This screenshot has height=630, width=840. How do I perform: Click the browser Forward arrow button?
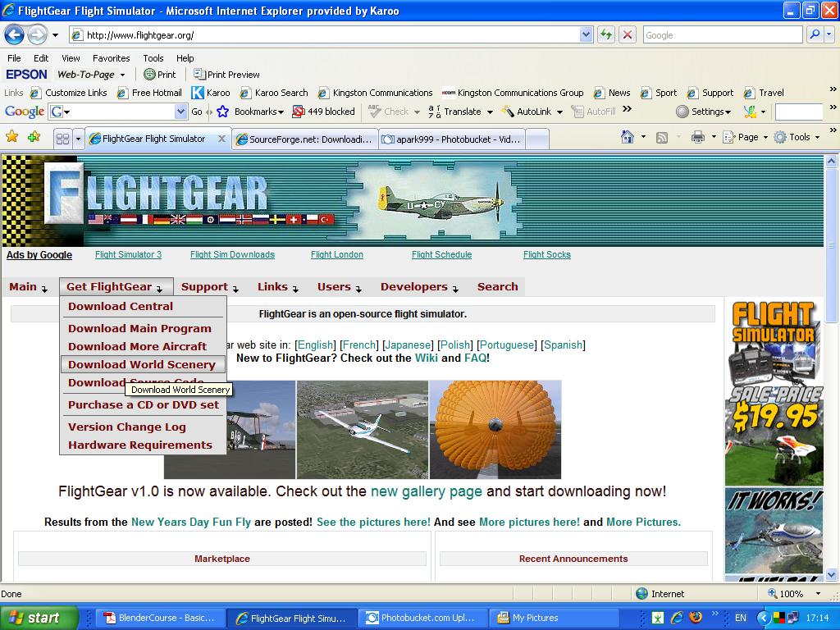coord(37,35)
